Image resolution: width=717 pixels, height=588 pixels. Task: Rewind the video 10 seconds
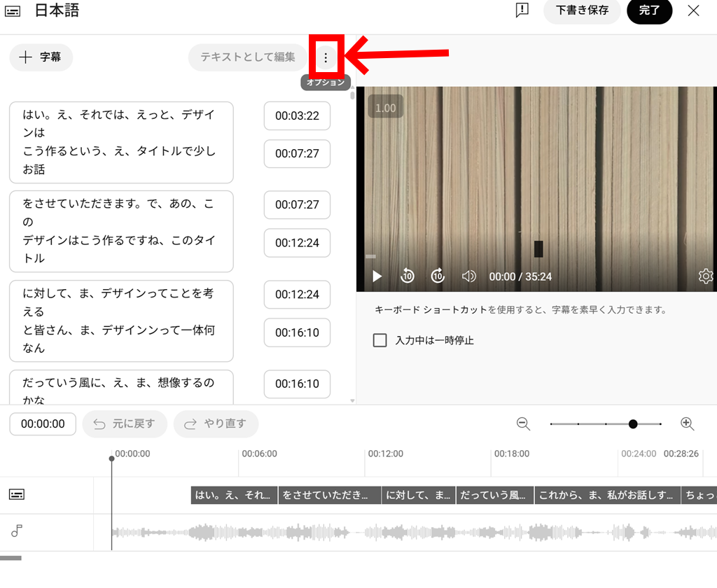pos(408,276)
